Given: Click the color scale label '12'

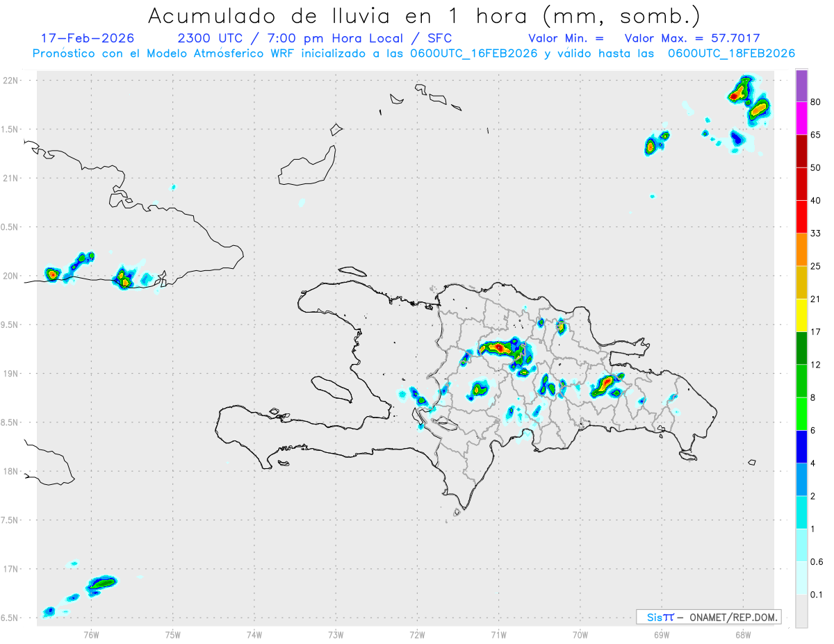Looking at the screenshot, I should click(816, 365).
